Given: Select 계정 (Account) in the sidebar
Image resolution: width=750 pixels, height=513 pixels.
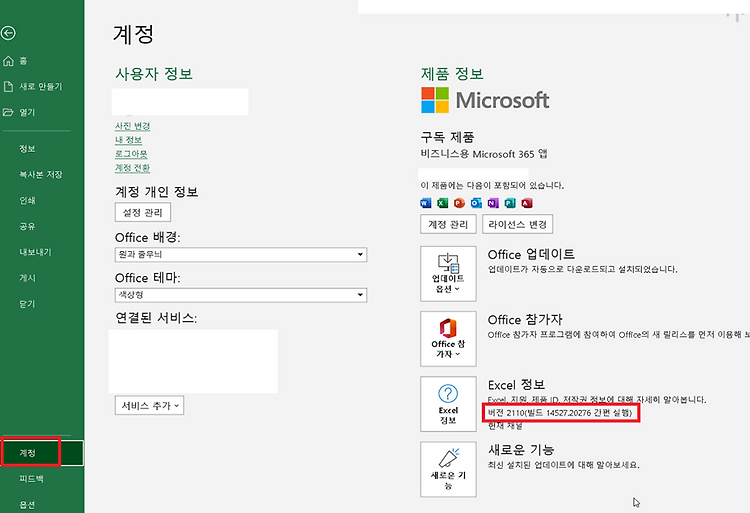Looking at the screenshot, I should (x=42, y=453).
